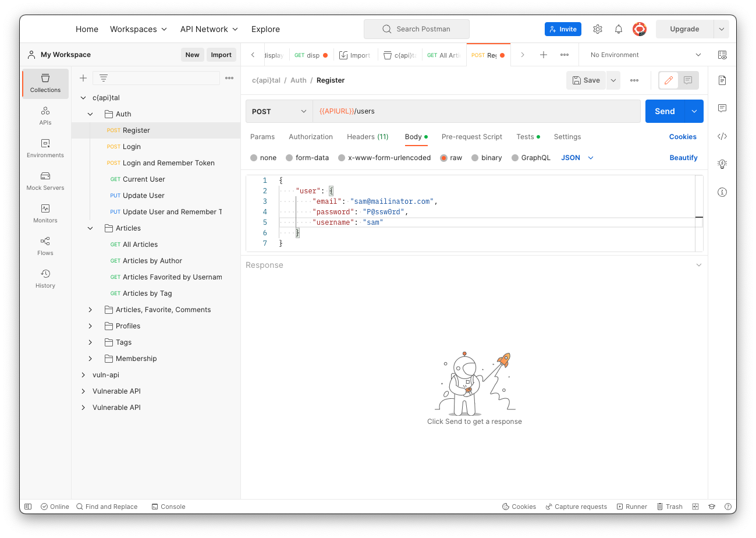Switch to the Authorization tab
Image resolution: width=756 pixels, height=538 pixels.
pos(311,137)
